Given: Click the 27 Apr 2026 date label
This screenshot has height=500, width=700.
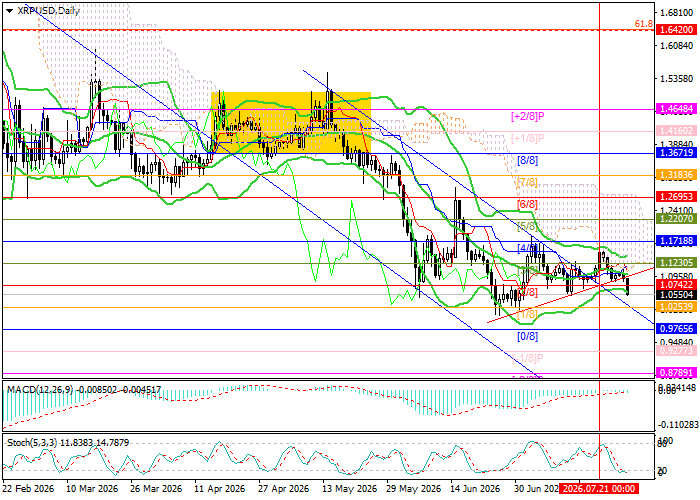Looking at the screenshot, I should (x=284, y=489).
